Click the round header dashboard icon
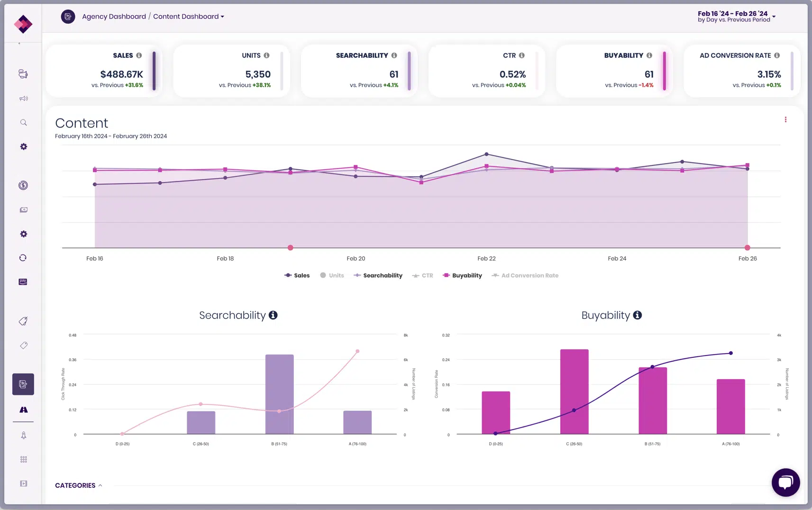 pos(68,17)
